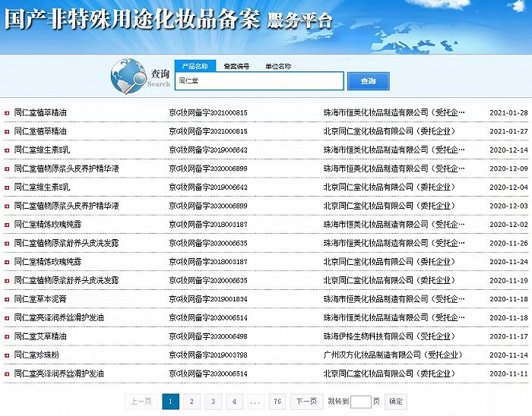This screenshot has width=532, height=416.
Task: Click the date 2020-11-17
Action: [508, 337]
